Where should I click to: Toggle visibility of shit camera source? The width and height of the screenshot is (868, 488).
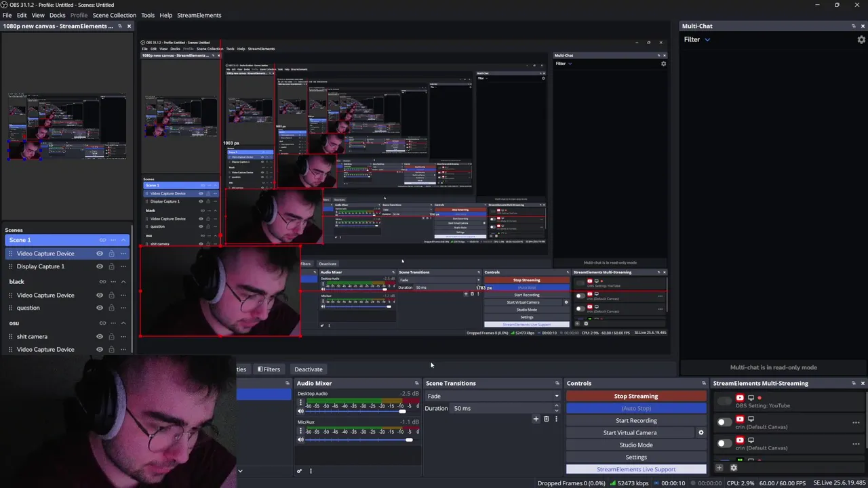(100, 337)
